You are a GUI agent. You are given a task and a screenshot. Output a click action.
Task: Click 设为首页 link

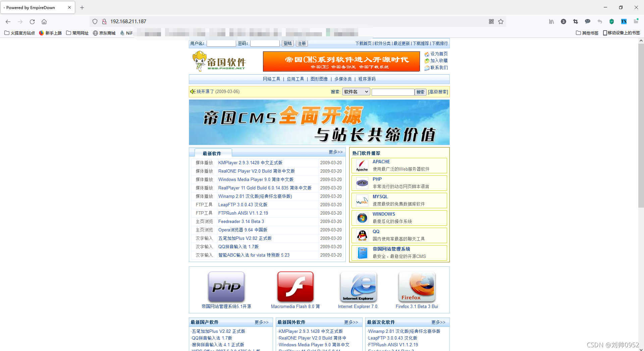point(439,54)
